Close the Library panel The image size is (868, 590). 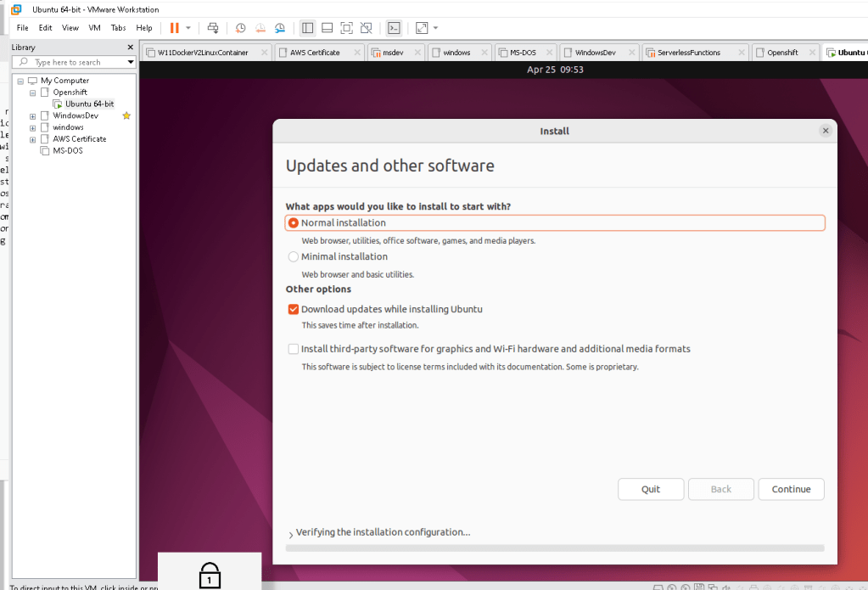[131, 47]
